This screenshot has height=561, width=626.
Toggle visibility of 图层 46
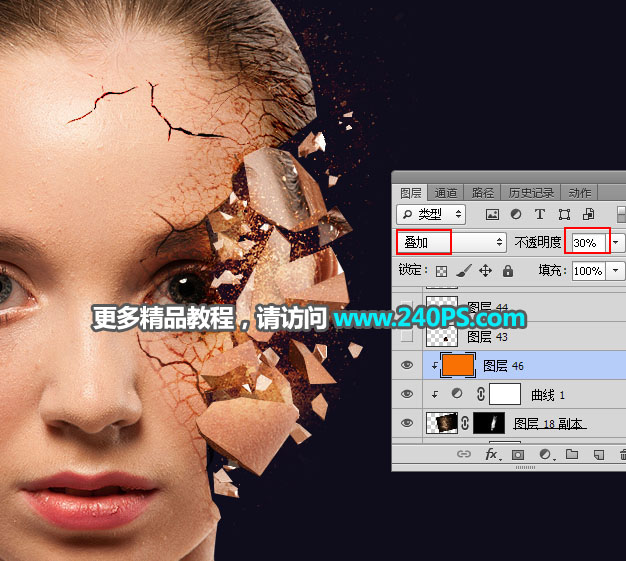coord(407,365)
